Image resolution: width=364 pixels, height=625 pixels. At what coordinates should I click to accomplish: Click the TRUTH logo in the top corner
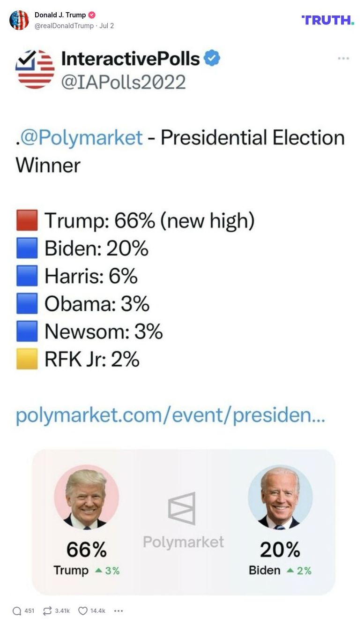328,20
